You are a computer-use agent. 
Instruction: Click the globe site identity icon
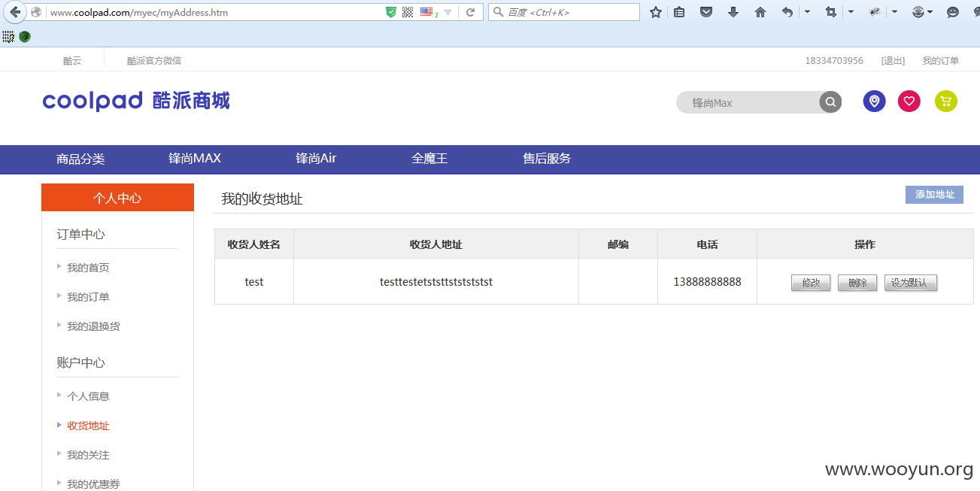click(x=36, y=12)
